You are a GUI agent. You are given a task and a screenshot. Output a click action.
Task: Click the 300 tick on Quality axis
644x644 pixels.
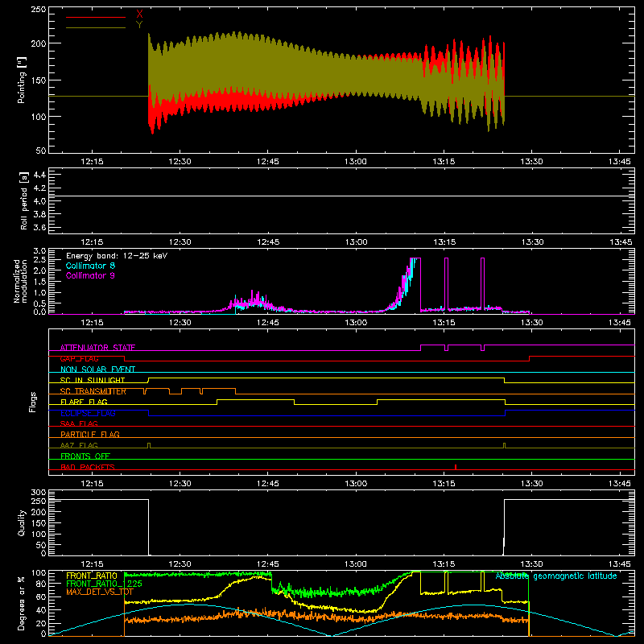coord(39,493)
